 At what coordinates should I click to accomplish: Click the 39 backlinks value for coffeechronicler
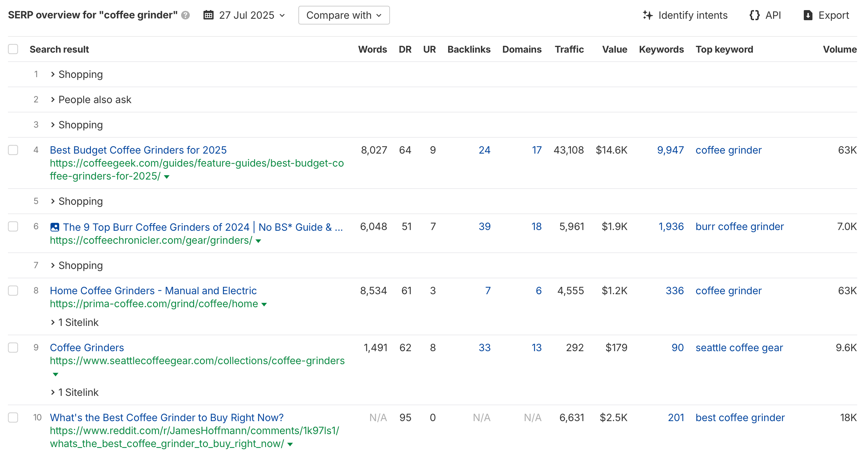pos(485,226)
